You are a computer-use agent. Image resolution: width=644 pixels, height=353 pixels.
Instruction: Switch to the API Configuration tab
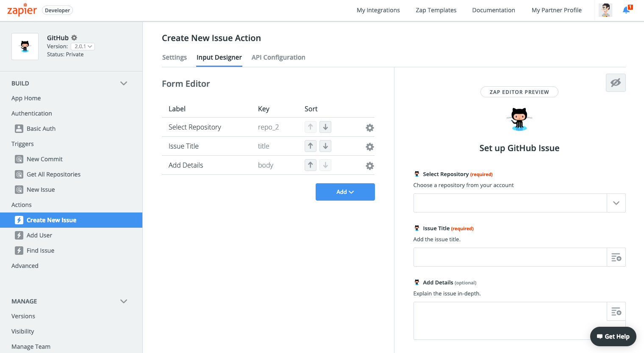[278, 57]
